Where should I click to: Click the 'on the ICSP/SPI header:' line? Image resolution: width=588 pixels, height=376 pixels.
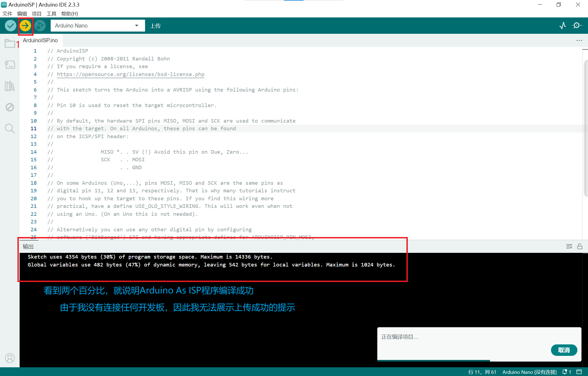[88, 136]
